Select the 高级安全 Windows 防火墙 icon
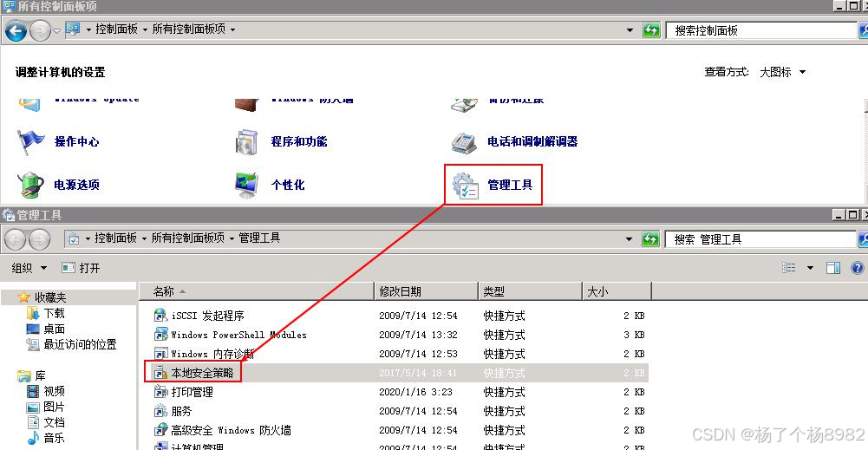This screenshot has width=868, height=450. [x=160, y=430]
